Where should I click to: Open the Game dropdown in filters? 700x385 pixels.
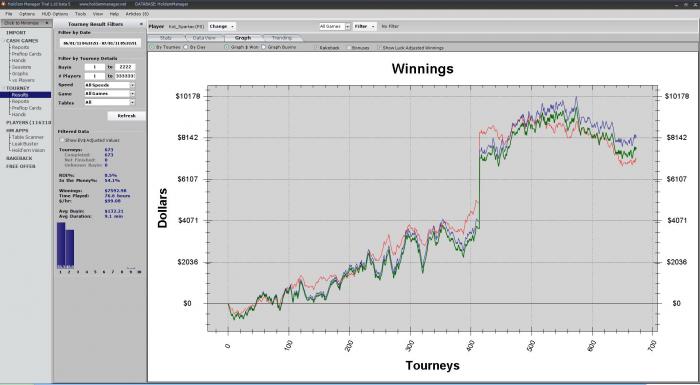(x=109, y=94)
